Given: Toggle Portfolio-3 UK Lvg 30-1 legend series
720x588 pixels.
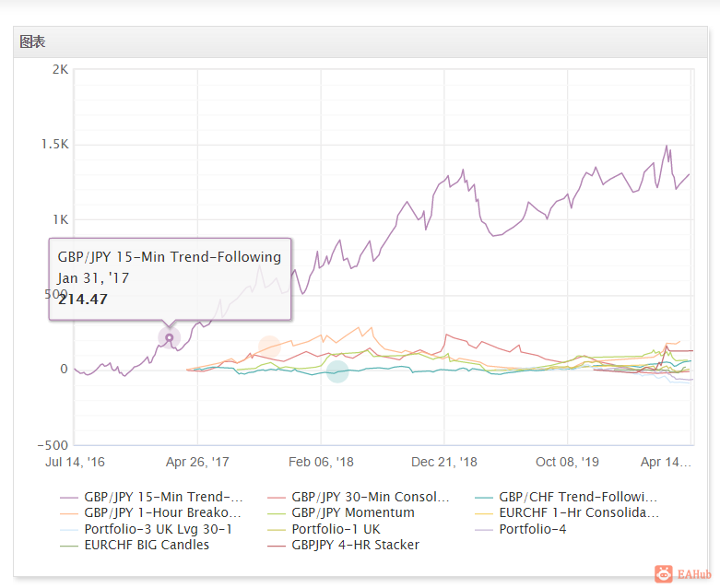Looking at the screenshot, I should coord(146,529).
